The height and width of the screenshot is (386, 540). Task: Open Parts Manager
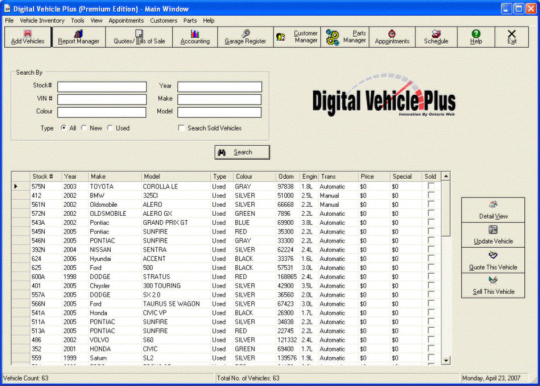(x=345, y=37)
